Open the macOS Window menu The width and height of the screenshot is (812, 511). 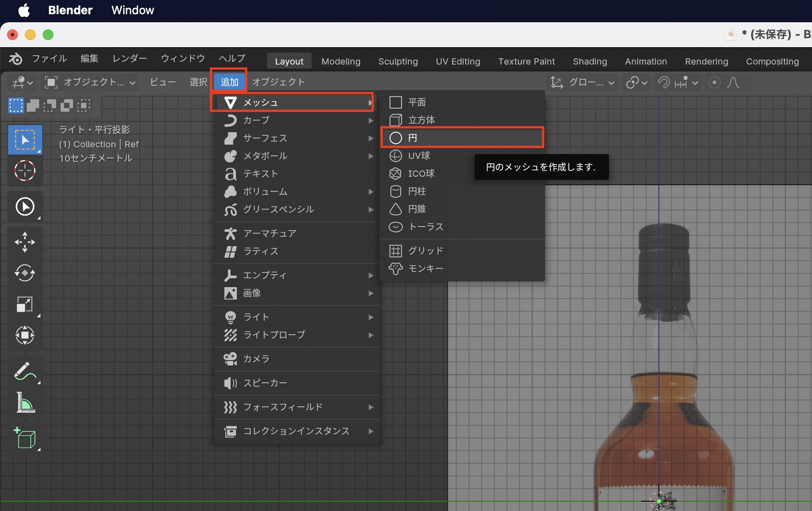pyautogui.click(x=132, y=10)
